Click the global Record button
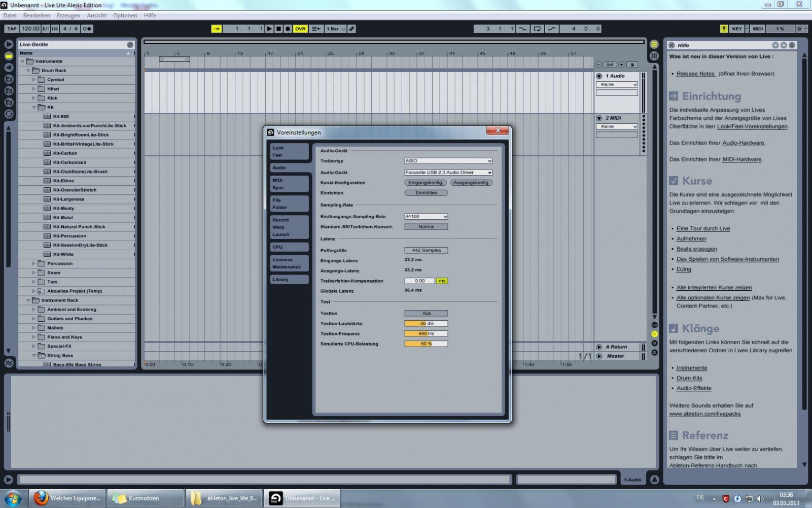 coord(288,29)
